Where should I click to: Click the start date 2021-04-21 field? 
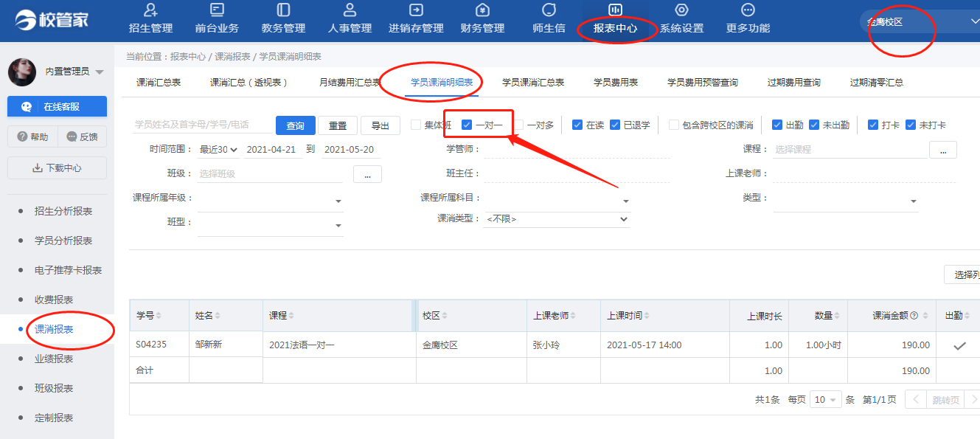pyautogui.click(x=273, y=149)
